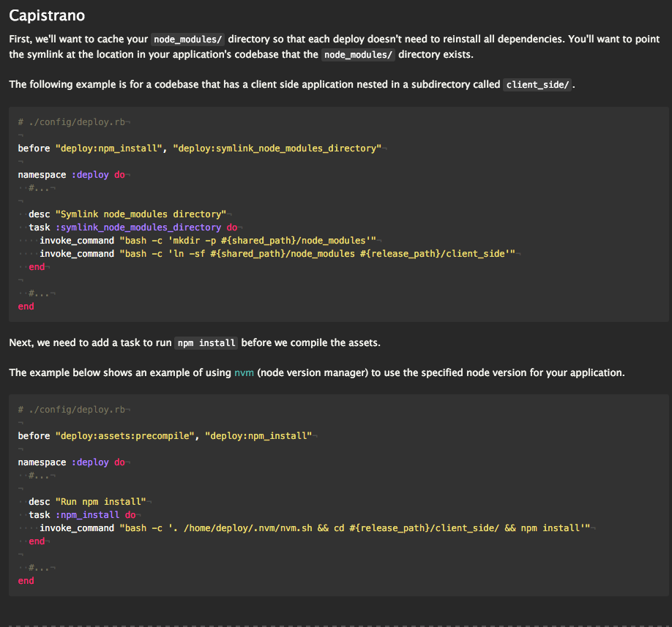Click the ln -sf invoke_command line
Screen dimensions: 672x627
277,254
